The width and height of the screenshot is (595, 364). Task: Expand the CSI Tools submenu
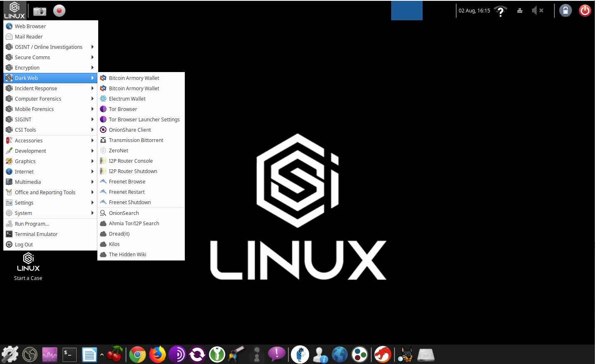(x=51, y=130)
